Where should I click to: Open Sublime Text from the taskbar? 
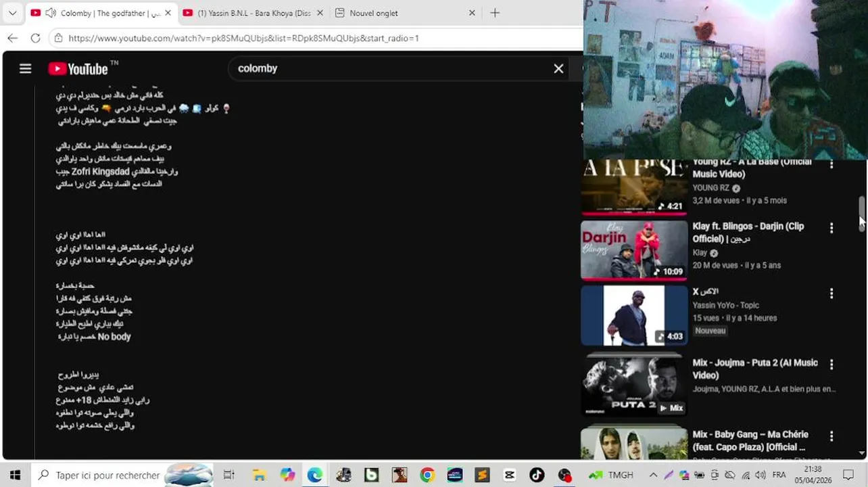click(482, 476)
